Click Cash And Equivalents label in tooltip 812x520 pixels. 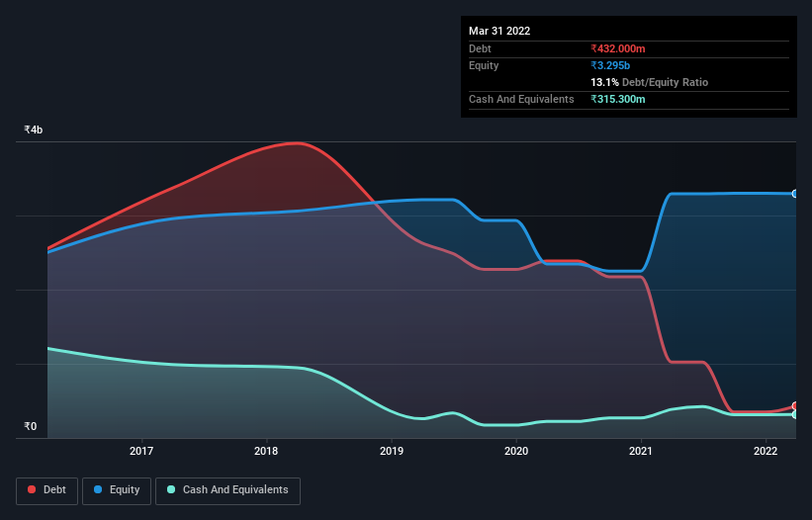click(521, 99)
